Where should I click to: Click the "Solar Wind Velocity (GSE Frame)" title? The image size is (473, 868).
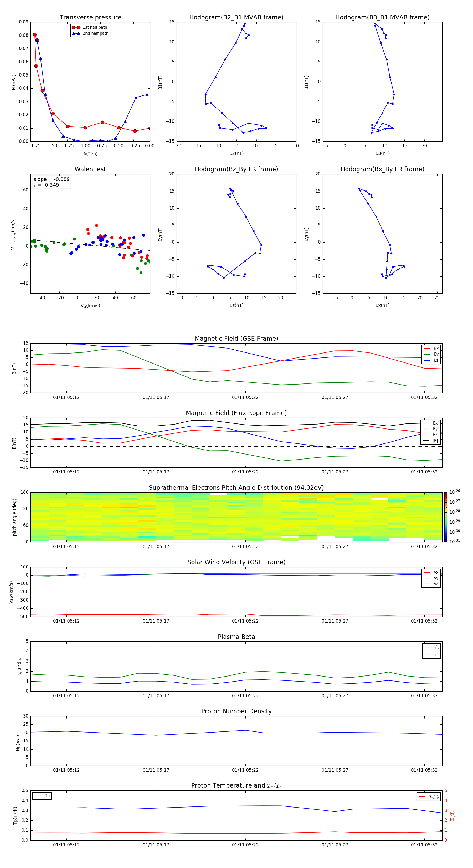[x=236, y=562]
